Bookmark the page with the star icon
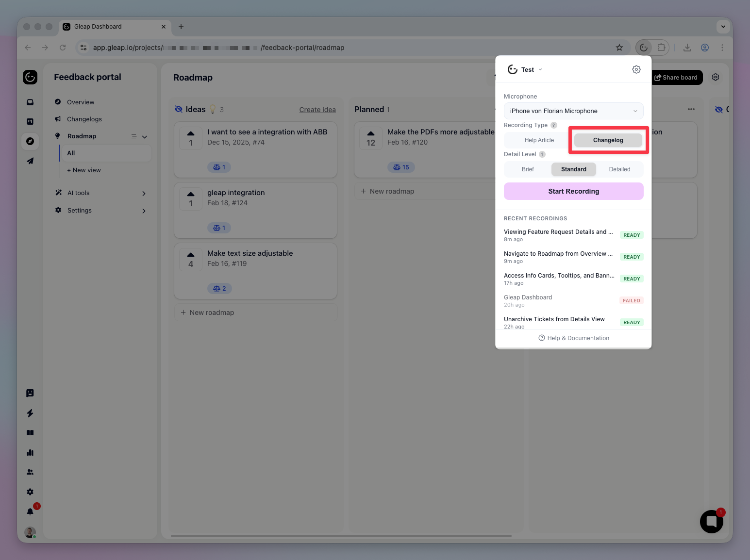The width and height of the screenshot is (750, 560). click(619, 48)
